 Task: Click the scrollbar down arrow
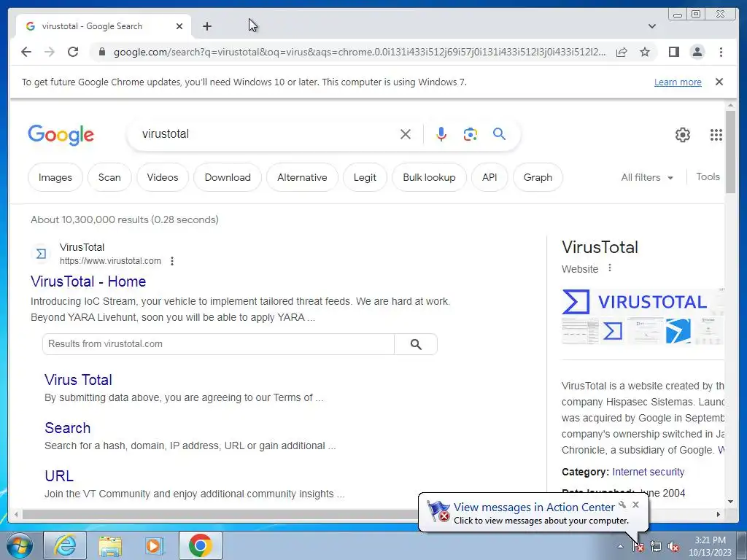[730, 502]
